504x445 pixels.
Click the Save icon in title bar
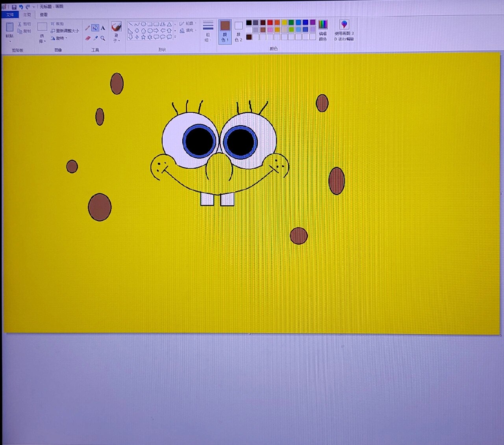click(14, 7)
